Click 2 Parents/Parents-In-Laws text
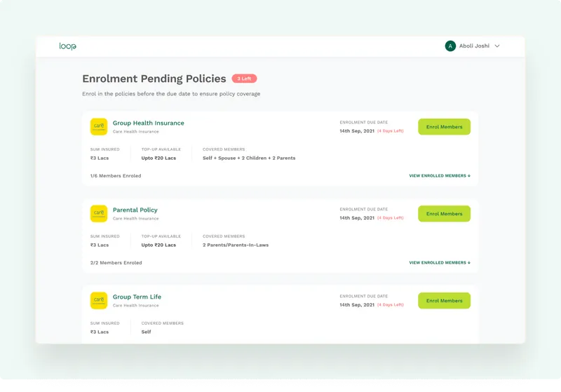The height and width of the screenshot is (392, 561). click(236, 245)
